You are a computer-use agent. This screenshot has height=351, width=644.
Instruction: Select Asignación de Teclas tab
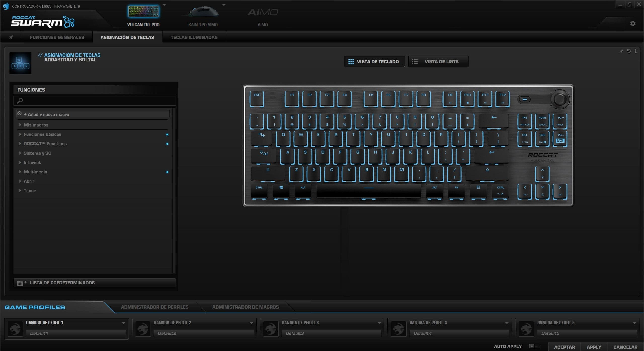pyautogui.click(x=127, y=37)
